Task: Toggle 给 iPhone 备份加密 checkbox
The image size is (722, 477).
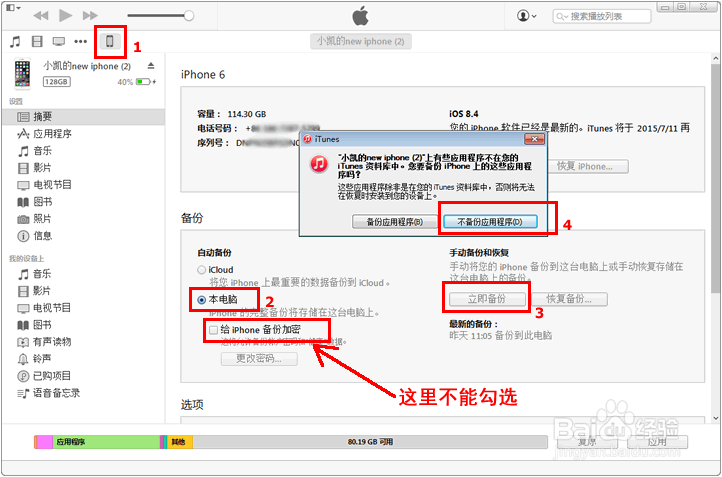Action: tap(213, 330)
